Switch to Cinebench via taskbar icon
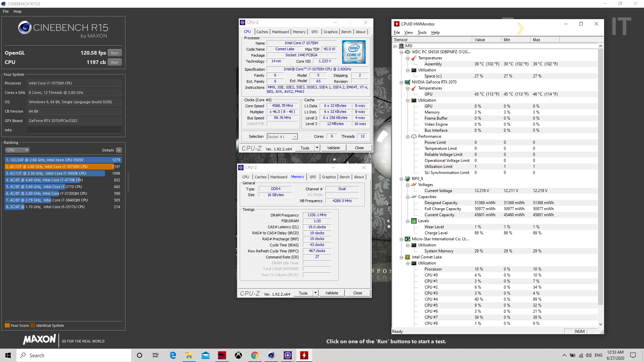644x362 pixels. point(271,355)
